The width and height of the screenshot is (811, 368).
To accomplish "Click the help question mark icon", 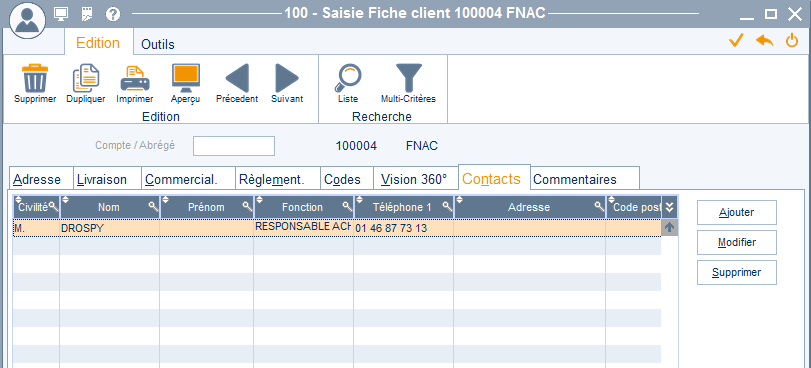I will click(x=113, y=14).
